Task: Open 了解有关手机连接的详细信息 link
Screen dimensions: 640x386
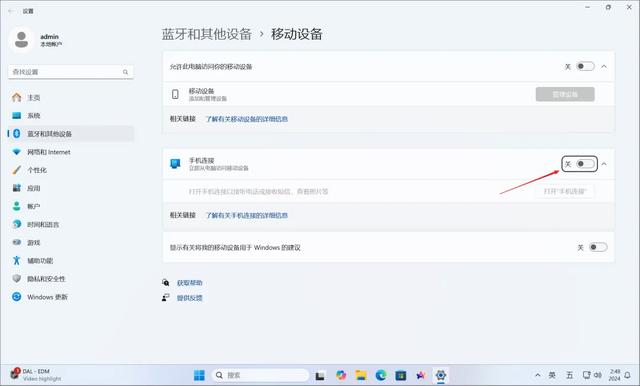Action: (x=247, y=215)
